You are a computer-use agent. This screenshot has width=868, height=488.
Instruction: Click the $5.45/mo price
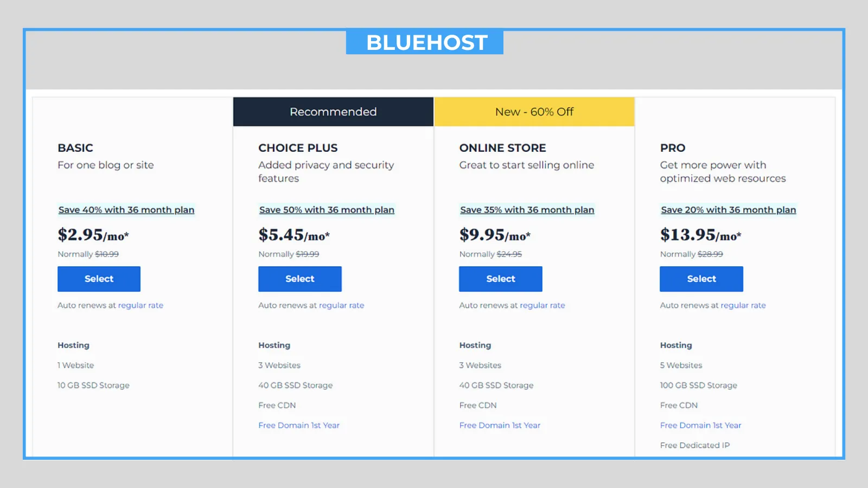click(294, 235)
